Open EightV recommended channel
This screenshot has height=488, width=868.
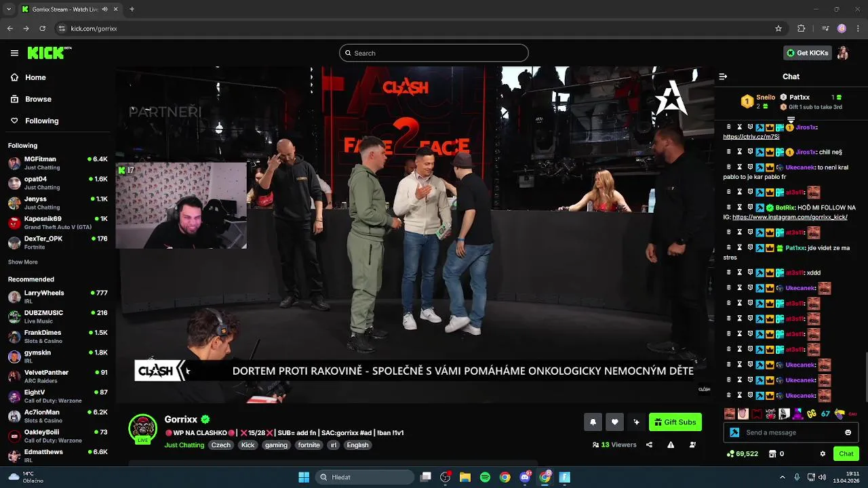pyautogui.click(x=58, y=396)
